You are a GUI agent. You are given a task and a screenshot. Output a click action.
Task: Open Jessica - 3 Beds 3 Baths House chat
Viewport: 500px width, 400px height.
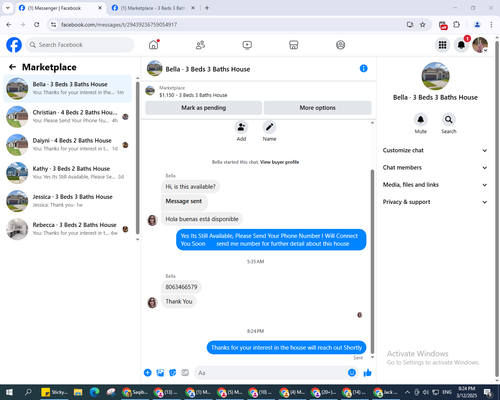point(67,201)
